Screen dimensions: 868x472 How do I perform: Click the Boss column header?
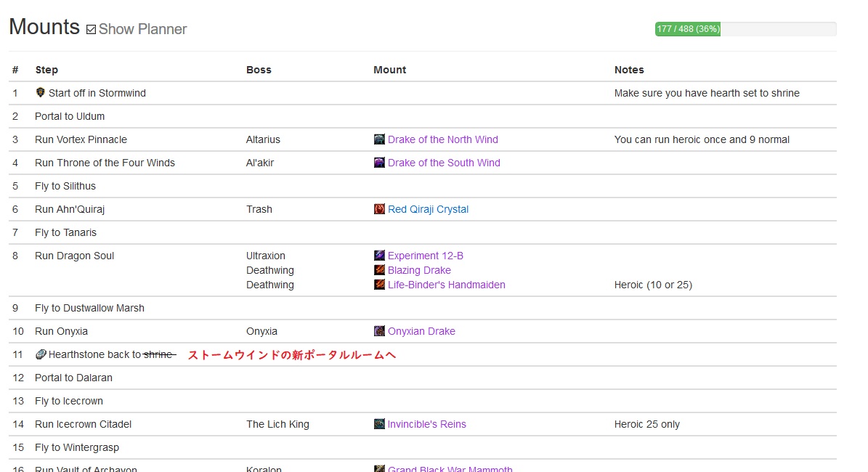click(x=259, y=70)
